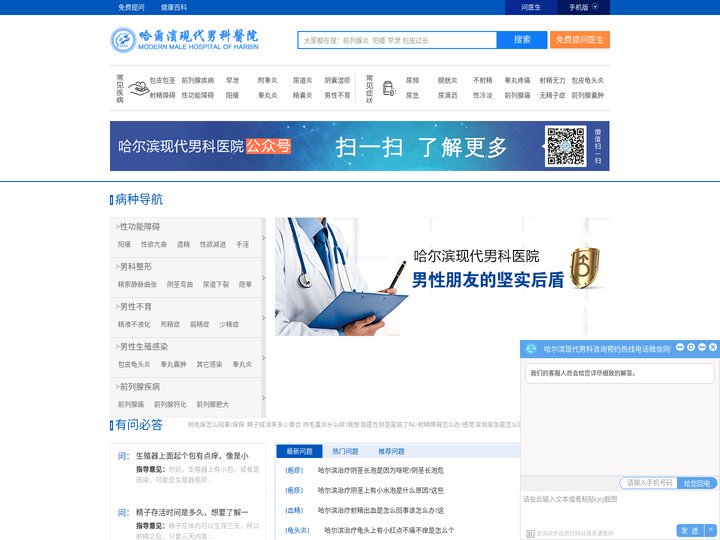The width and height of the screenshot is (720, 540).
Task: Open the 不射精 symptom link
Action: pyautogui.click(x=483, y=80)
